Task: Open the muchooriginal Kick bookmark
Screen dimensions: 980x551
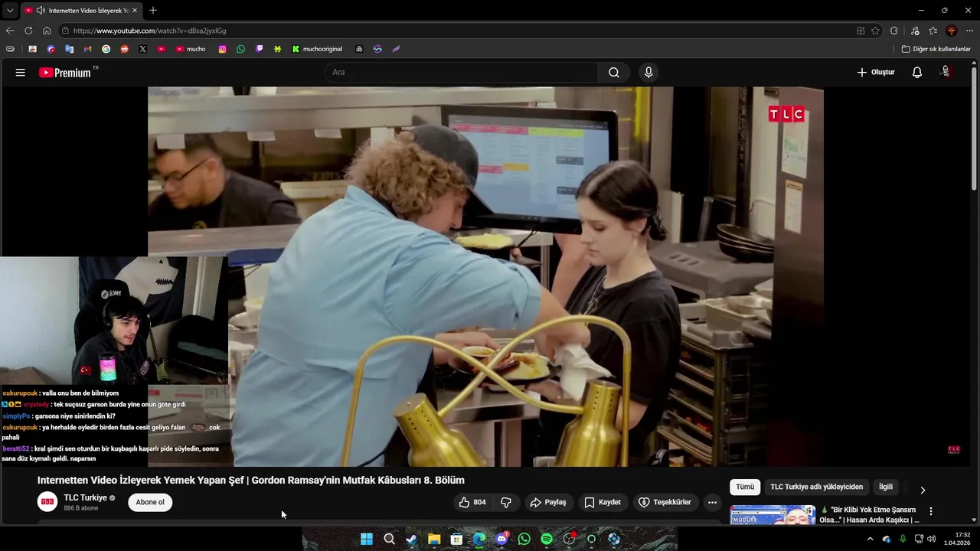Action: [x=317, y=49]
